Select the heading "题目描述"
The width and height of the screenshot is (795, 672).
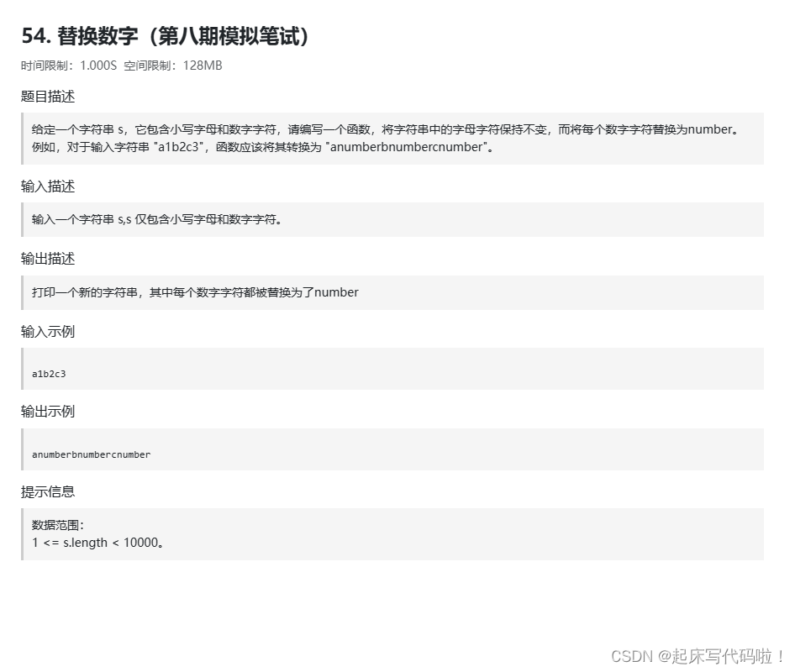(x=48, y=97)
